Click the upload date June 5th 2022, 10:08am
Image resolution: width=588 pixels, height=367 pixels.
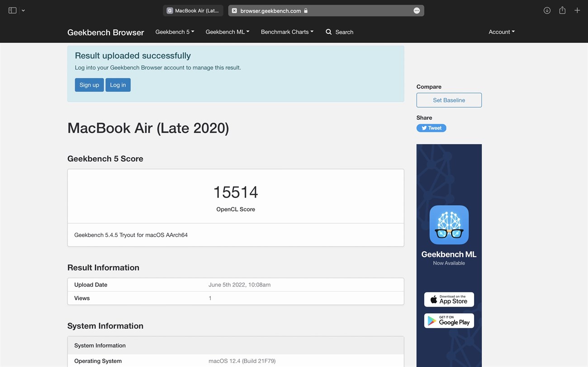(239, 285)
